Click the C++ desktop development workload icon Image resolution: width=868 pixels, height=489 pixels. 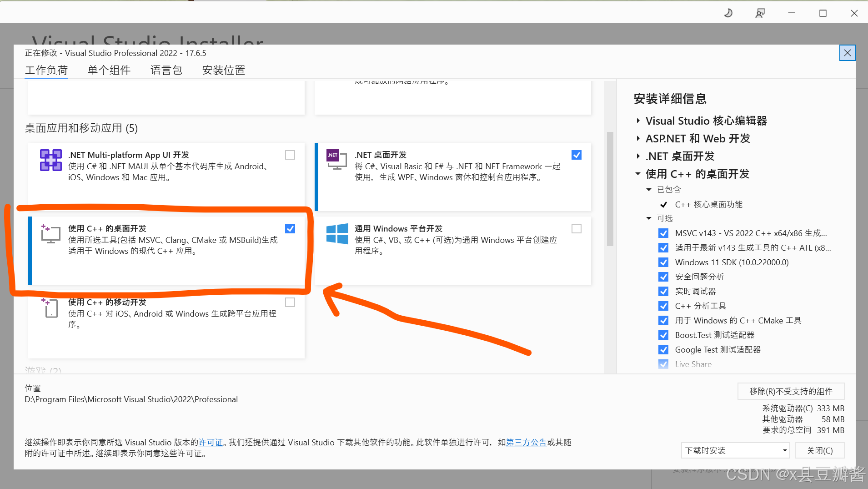pyautogui.click(x=50, y=234)
